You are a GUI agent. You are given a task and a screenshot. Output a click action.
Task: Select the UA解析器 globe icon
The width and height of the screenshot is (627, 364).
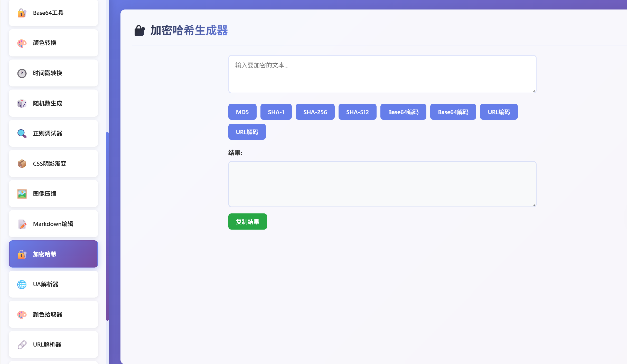(22, 284)
